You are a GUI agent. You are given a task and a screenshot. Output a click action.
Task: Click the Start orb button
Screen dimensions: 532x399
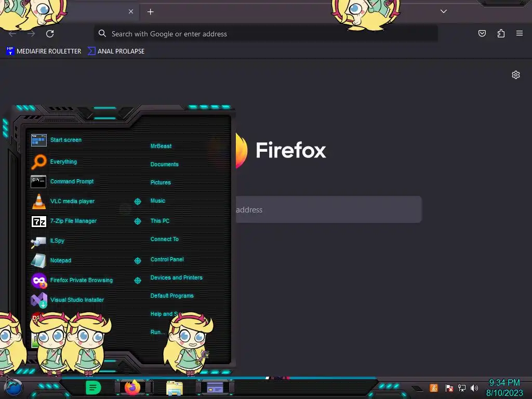(x=13, y=388)
